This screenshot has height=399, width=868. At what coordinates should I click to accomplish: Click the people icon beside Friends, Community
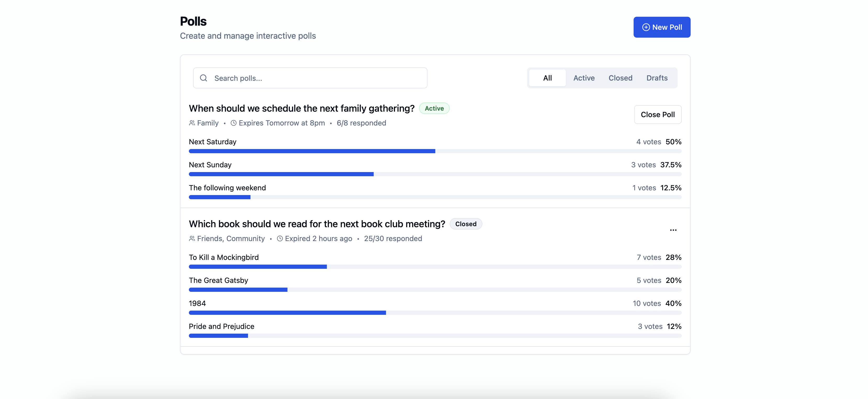[x=192, y=238]
